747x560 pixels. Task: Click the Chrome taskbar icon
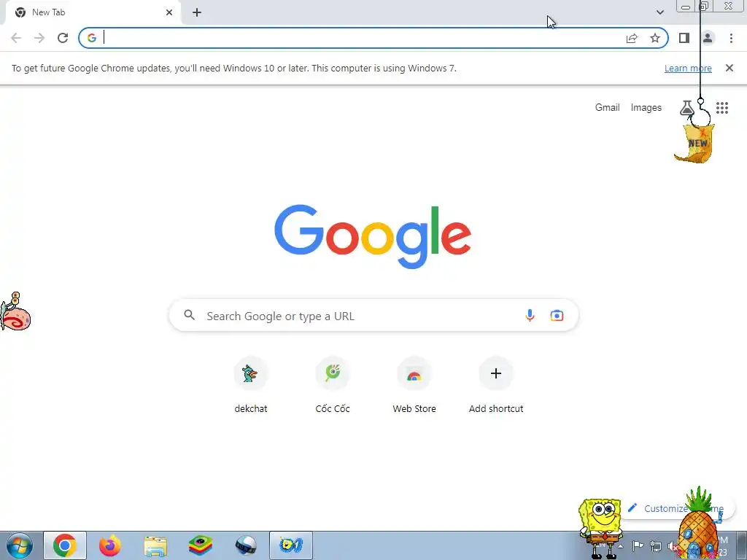coord(65,545)
